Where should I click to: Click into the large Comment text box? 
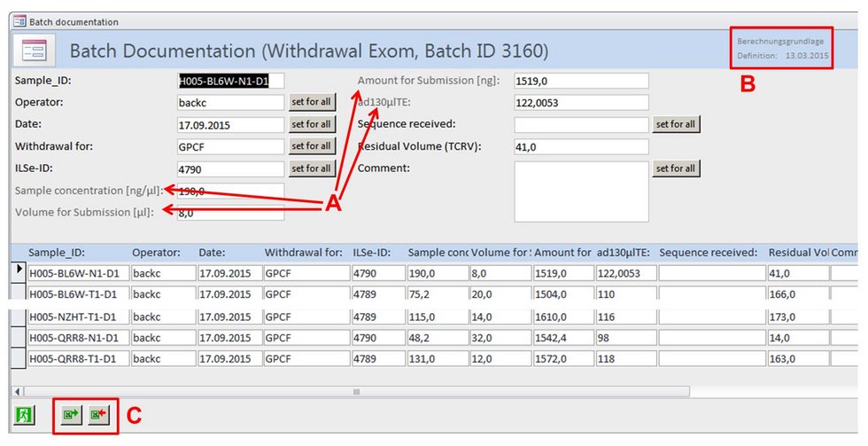pos(581,192)
